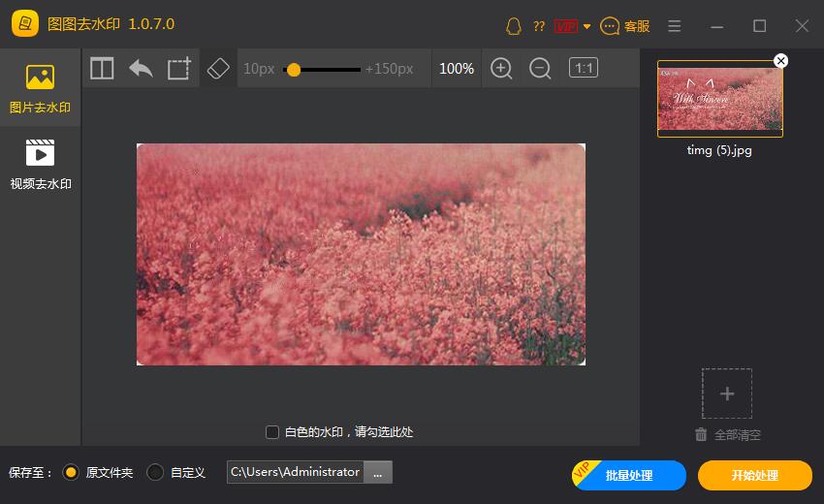
Task: Enable the white watermark checkbox
Action: pos(272,432)
